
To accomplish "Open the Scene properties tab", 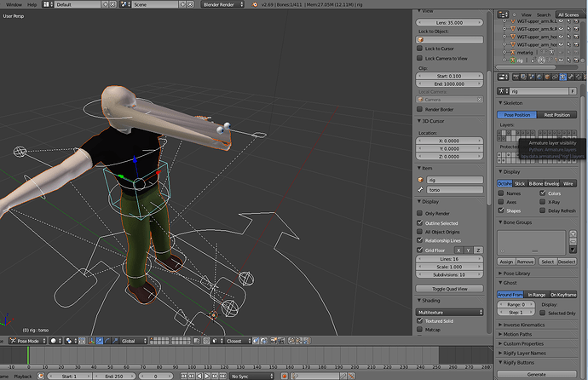I will coord(532,77).
